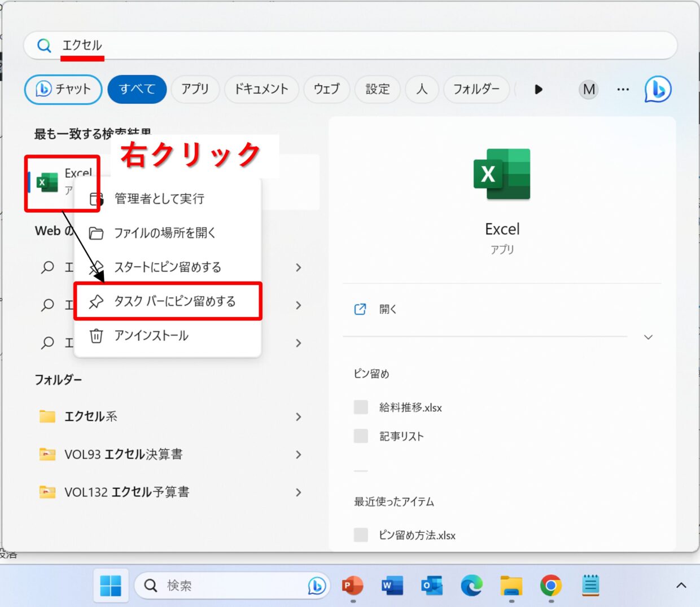Switch to the アプリ filter tab

(x=195, y=89)
